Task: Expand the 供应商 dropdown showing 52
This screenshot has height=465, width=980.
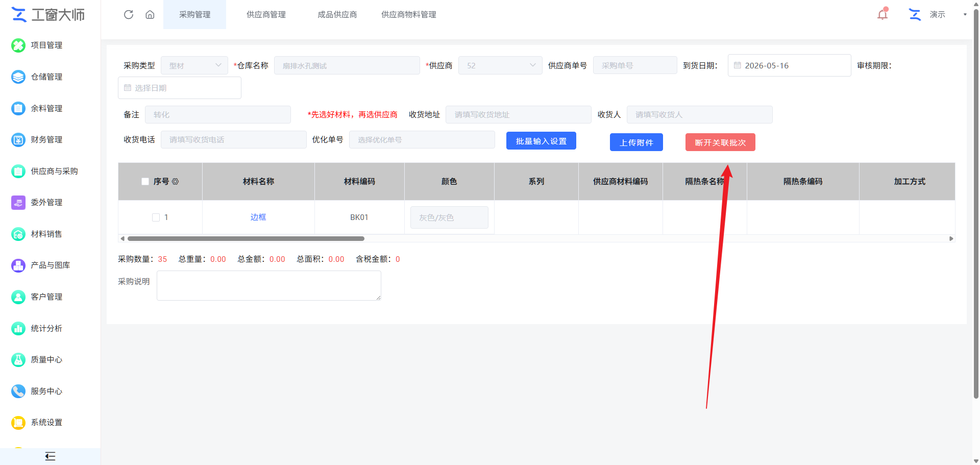Action: 500,65
